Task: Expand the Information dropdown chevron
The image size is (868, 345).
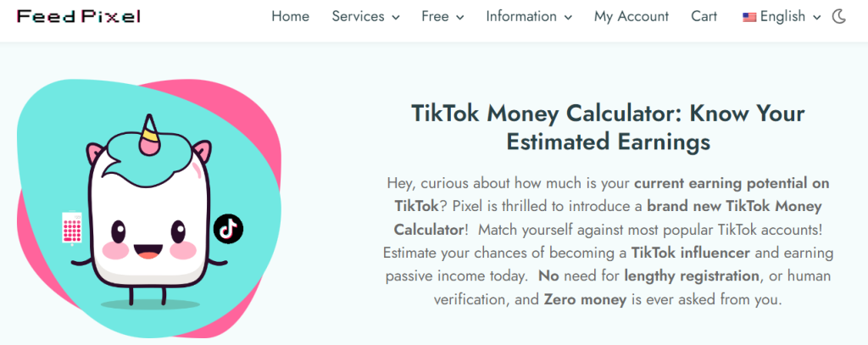Action: [x=568, y=18]
